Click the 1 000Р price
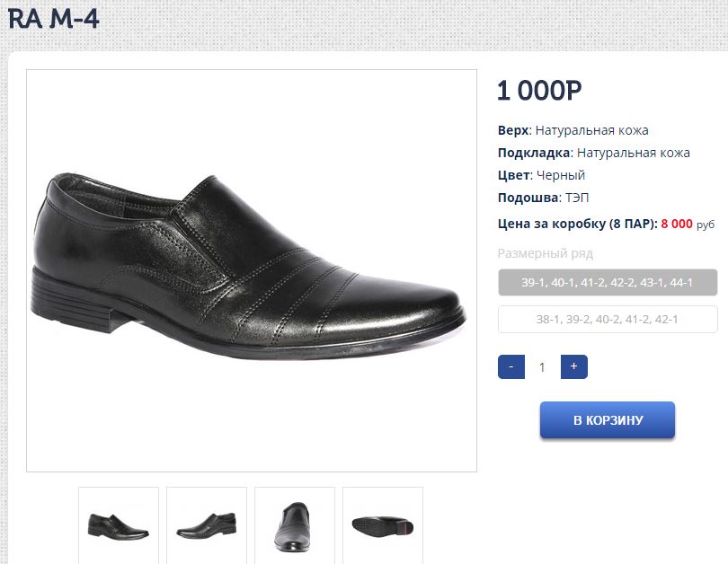This screenshot has width=728, height=564. (x=539, y=91)
